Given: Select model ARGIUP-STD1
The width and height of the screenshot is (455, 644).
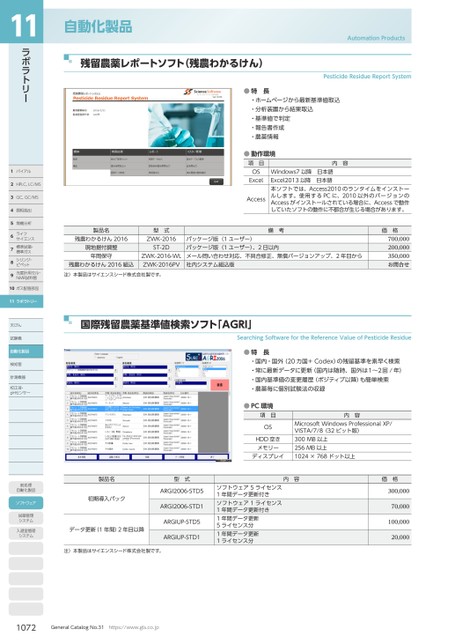Looking at the screenshot, I should point(182,537).
